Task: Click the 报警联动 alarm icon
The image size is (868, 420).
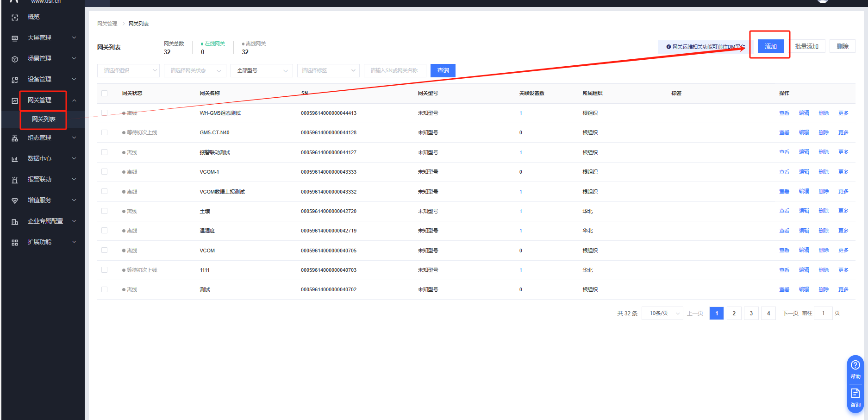Action: coord(15,180)
